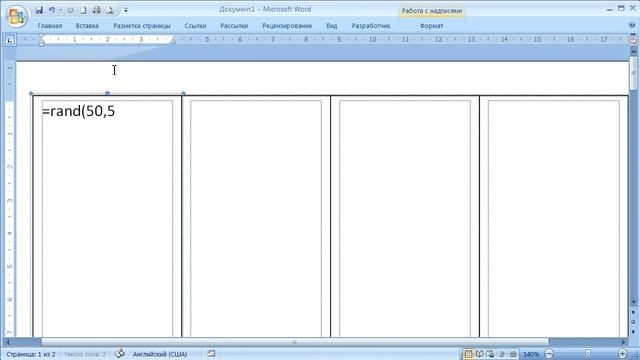Open the Формат contextual tab
This screenshot has height=360, width=640.
tap(431, 26)
